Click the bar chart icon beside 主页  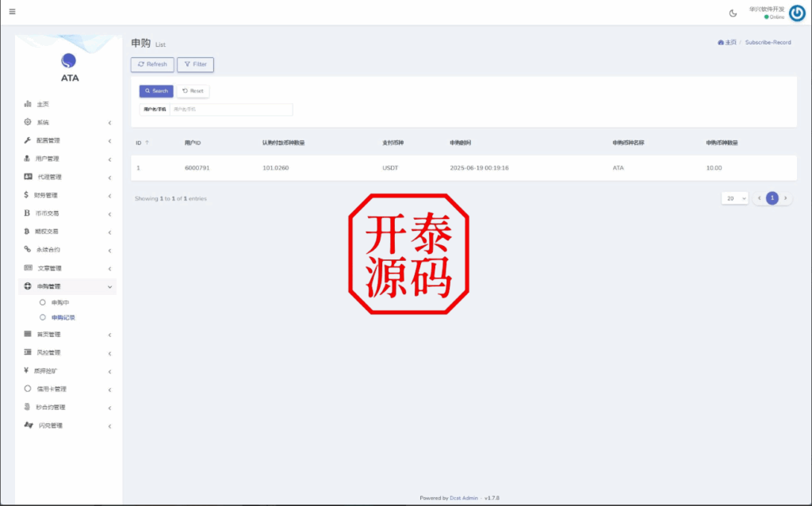click(28, 104)
